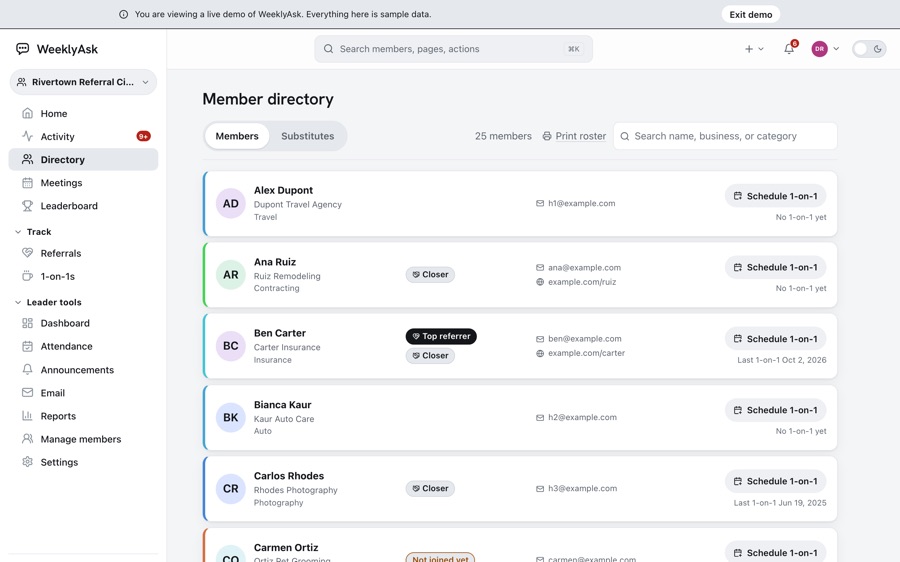Image resolution: width=900 pixels, height=562 pixels.
Task: Click the Search name, business, or category field
Action: coord(725,136)
